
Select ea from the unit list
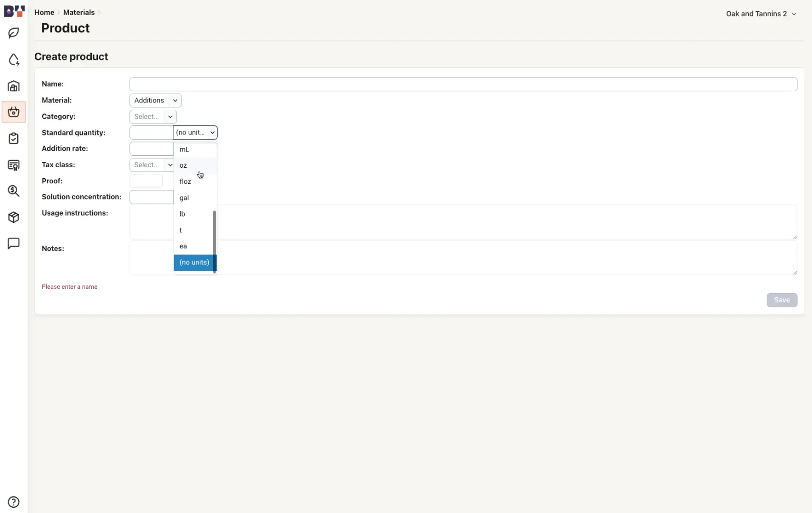[193, 246]
